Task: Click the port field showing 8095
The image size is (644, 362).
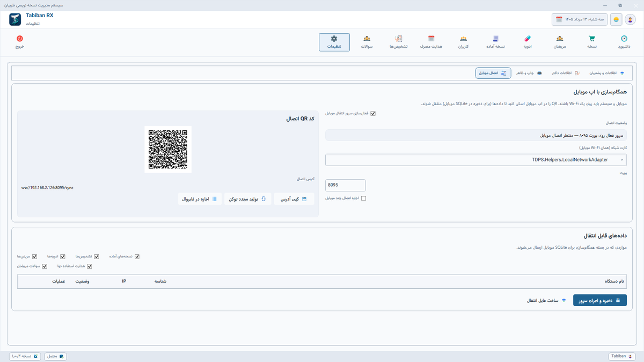Action: pos(345,185)
